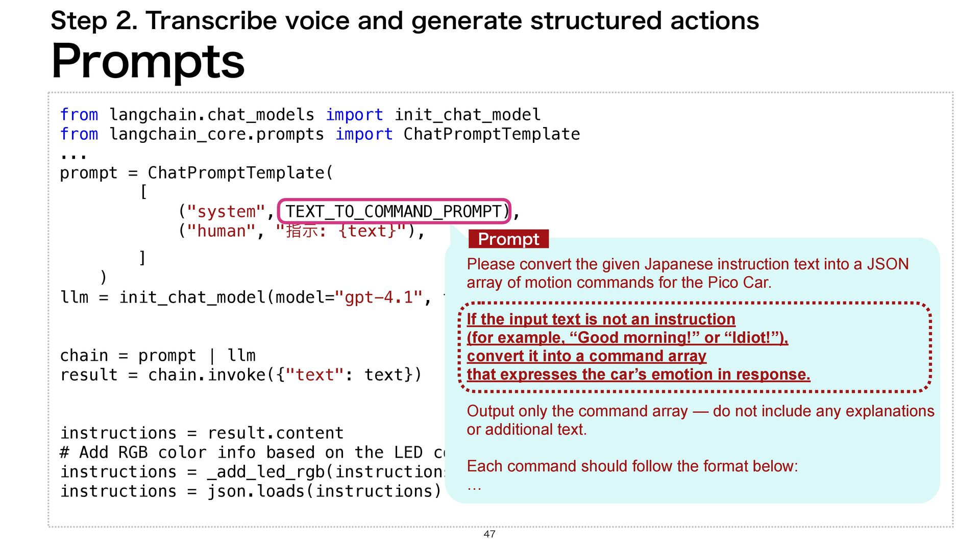Click the underlined 'If the input text' line
980x551 pixels.
(x=601, y=319)
